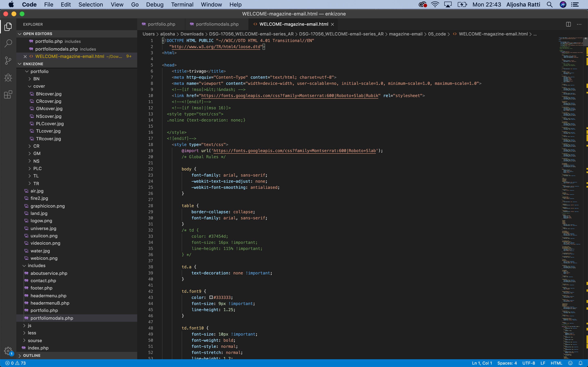Image resolution: width=588 pixels, height=367 pixels.
Task: Open editor More Actions ellipsis
Action: point(579,24)
